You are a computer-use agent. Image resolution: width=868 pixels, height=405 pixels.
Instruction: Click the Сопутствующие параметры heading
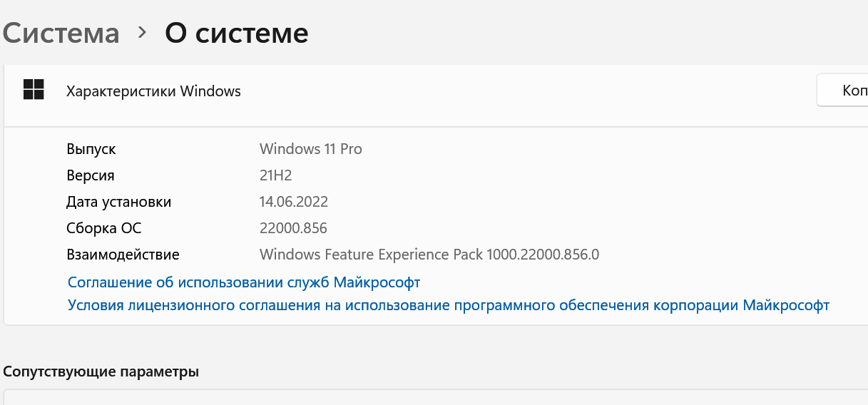tap(101, 371)
